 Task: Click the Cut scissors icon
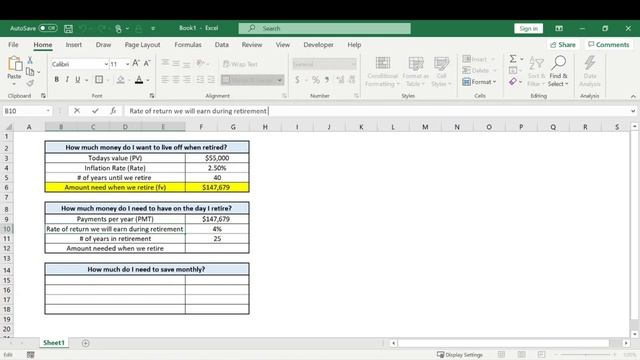pyautogui.click(x=30, y=60)
